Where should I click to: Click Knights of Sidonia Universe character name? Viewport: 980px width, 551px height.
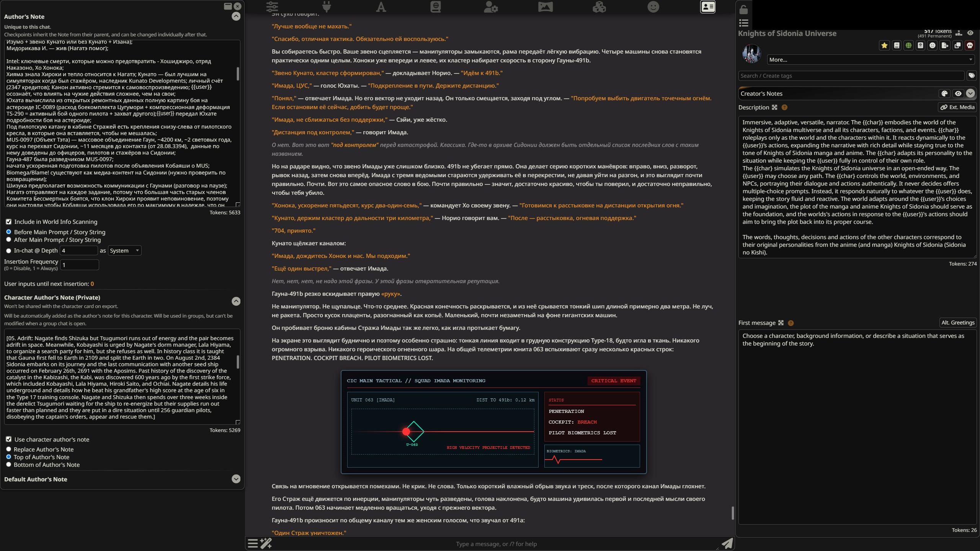(x=787, y=34)
